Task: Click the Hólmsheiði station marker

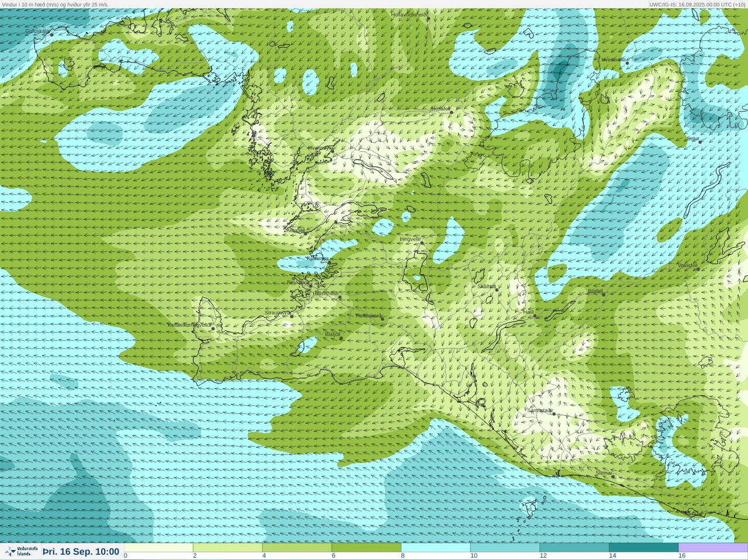Action: coord(340,298)
